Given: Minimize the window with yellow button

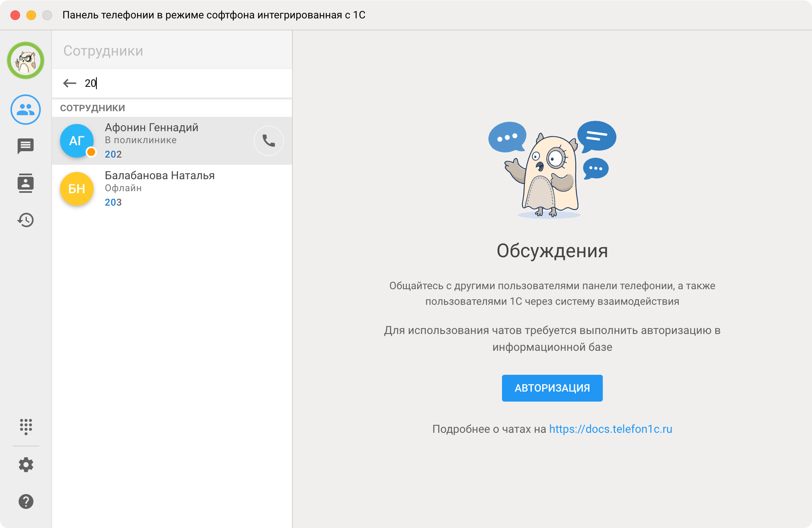Looking at the screenshot, I should pos(31,15).
